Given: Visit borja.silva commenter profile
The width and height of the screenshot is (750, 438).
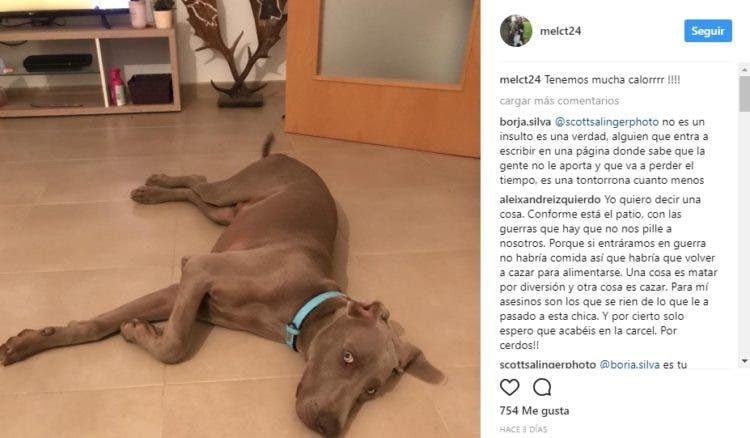Looking at the screenshot, I should coord(525,122).
